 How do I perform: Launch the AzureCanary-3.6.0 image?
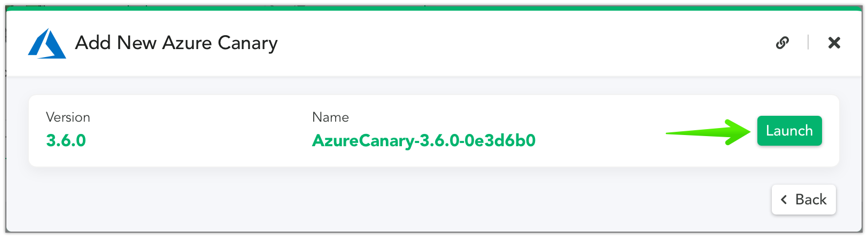(789, 131)
